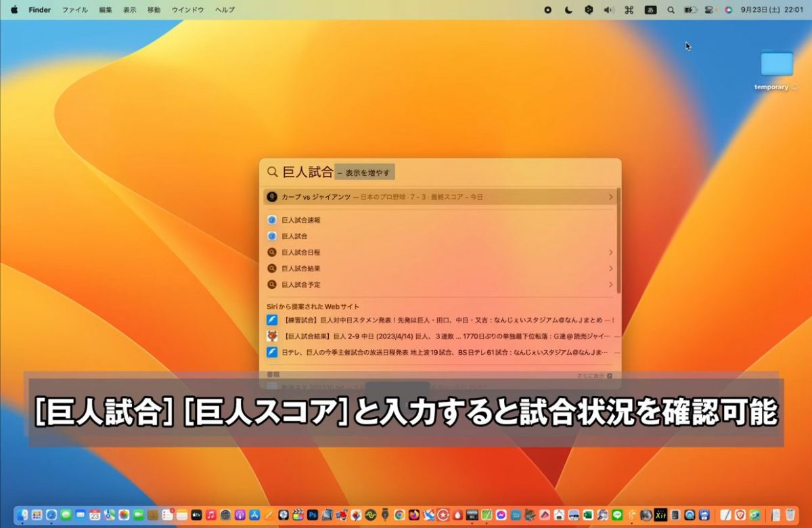Screen dimensions: 812x528
Task: Open the 移動 menu
Action: pos(154,10)
